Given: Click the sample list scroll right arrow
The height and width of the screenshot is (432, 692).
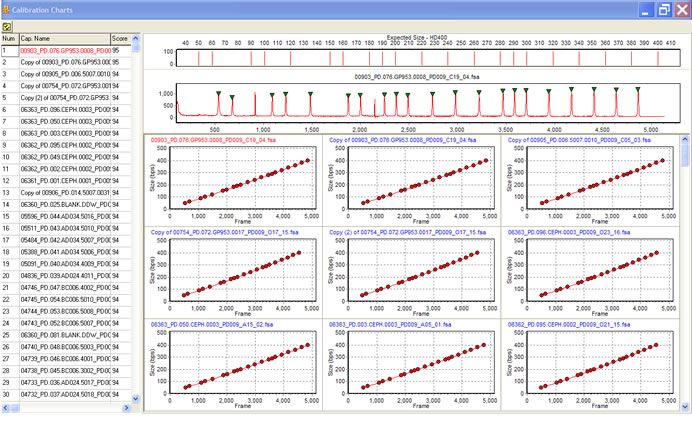Looking at the screenshot, I should click(x=126, y=408).
